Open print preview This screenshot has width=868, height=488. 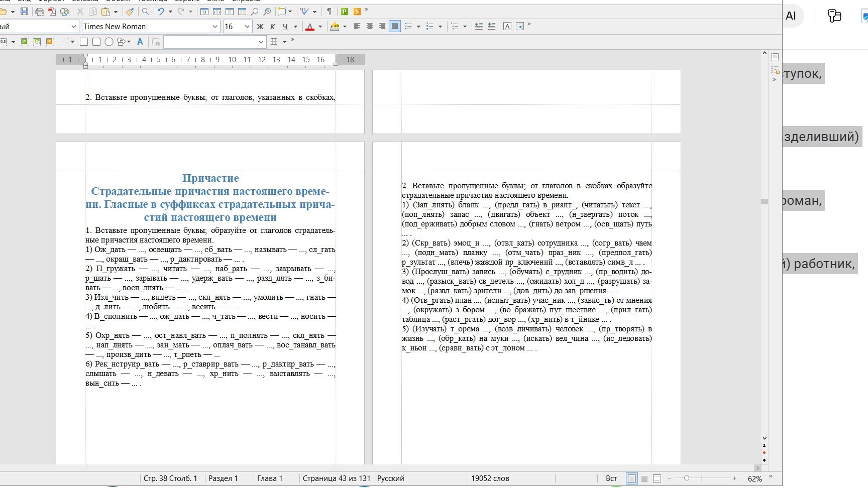coord(65,12)
